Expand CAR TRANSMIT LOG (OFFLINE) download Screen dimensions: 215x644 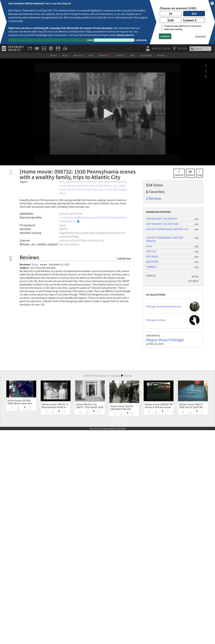click(162, 224)
